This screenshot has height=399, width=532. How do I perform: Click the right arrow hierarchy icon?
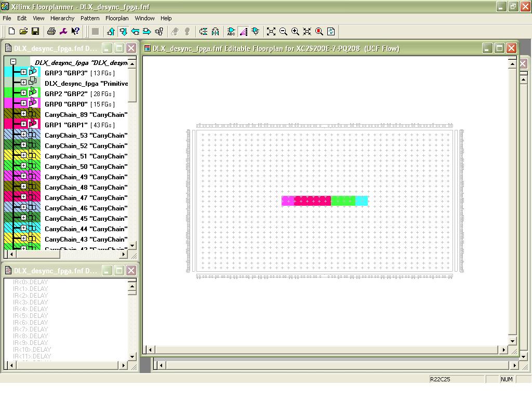(x=147, y=32)
